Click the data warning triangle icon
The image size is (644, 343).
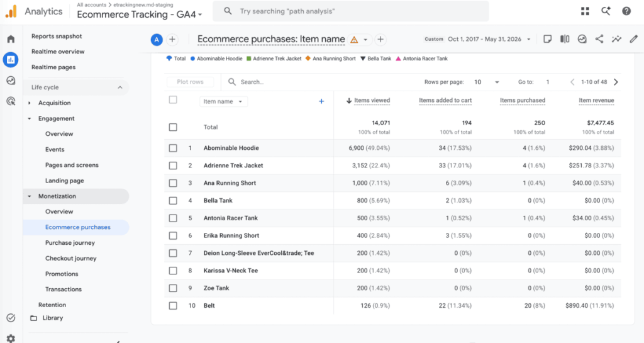(354, 40)
